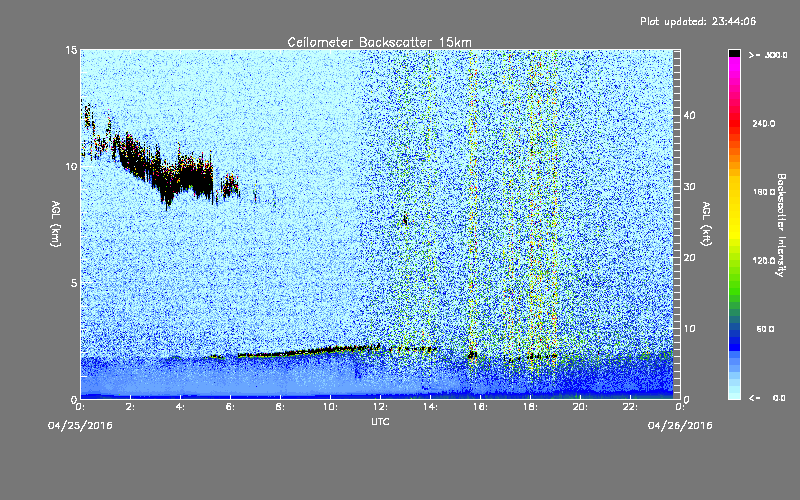Click the 5 km tick label on left axis
800x500 pixels.
[74, 283]
